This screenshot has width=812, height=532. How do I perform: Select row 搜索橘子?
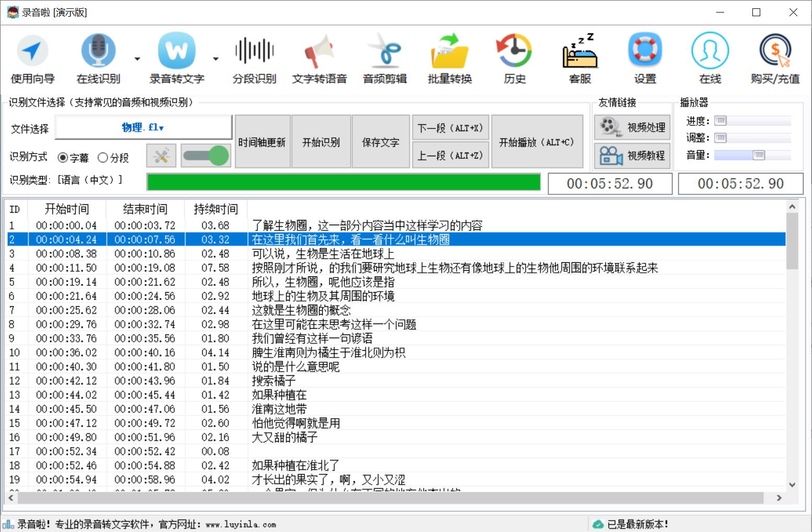[x=396, y=380]
